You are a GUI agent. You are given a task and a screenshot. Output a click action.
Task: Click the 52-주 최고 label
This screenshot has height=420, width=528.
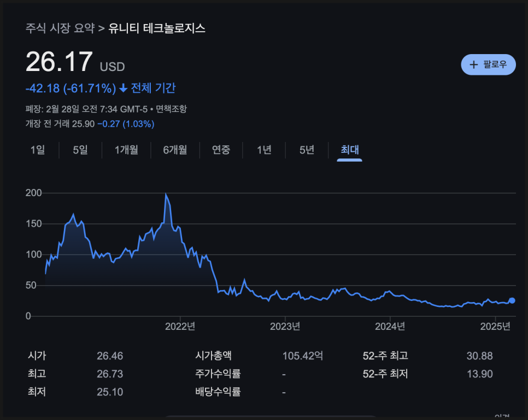pyautogui.click(x=385, y=356)
